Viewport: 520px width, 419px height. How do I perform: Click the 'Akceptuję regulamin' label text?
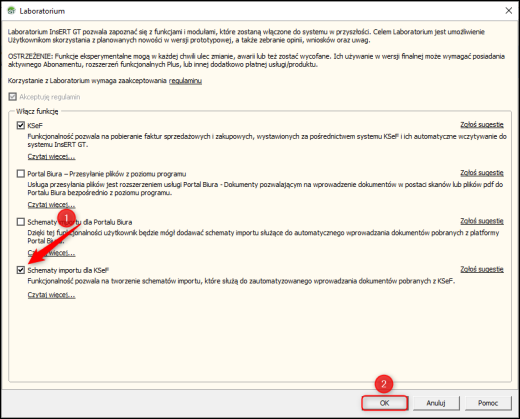click(50, 97)
